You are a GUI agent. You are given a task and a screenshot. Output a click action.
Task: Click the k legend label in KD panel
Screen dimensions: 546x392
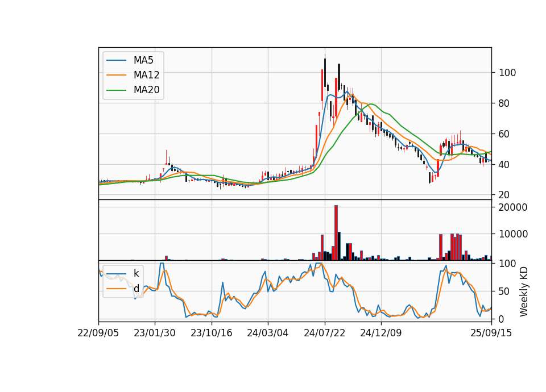136,273
